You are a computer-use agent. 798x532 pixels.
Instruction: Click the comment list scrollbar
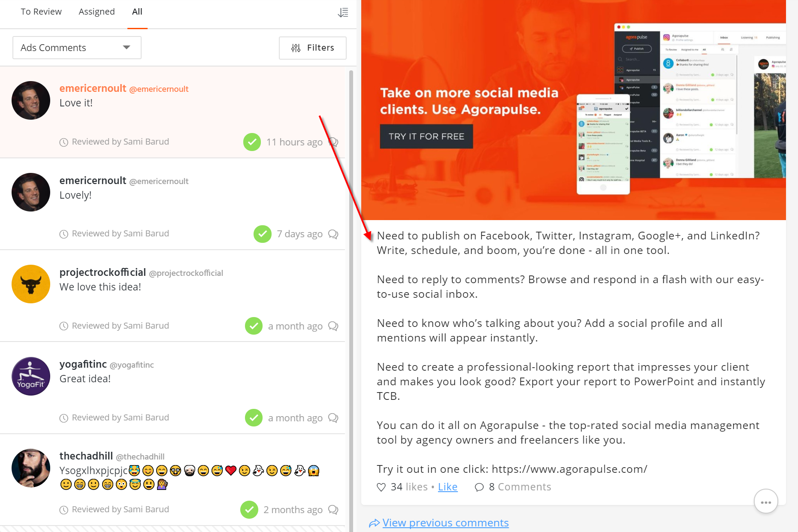(x=351, y=300)
